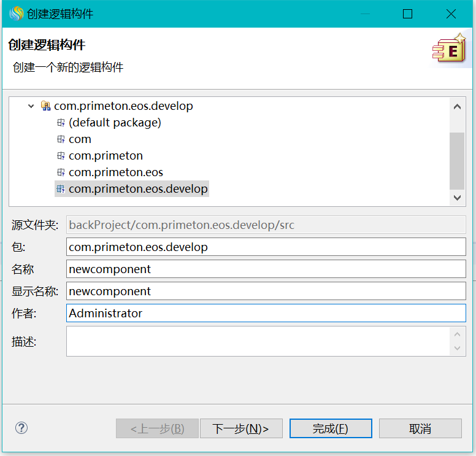Click the (default package) package icon

[61, 123]
